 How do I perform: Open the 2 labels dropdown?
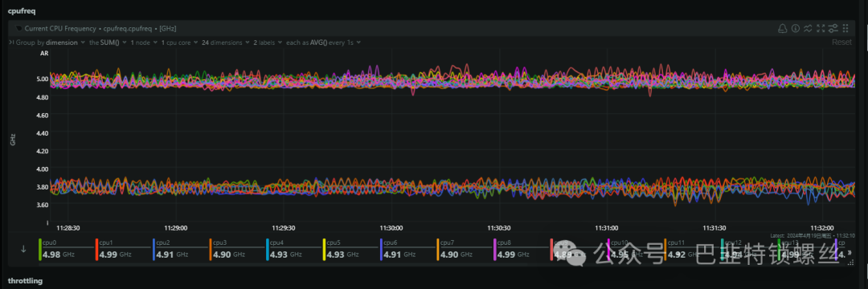click(268, 42)
